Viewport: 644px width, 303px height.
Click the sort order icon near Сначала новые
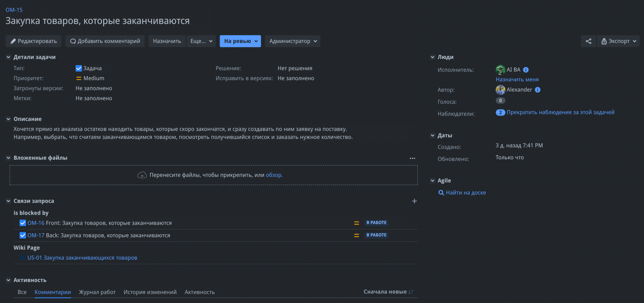click(x=411, y=292)
